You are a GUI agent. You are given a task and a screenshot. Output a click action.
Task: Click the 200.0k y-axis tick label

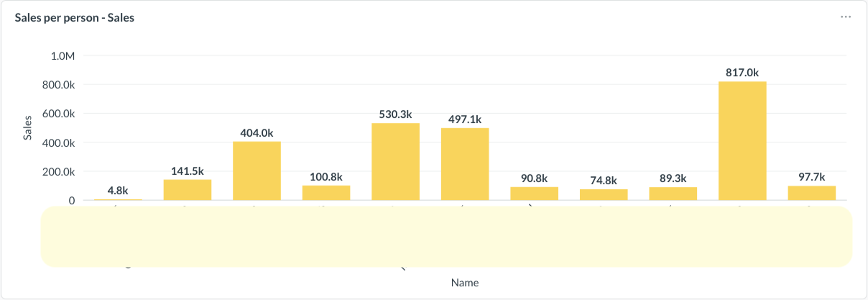(x=59, y=172)
